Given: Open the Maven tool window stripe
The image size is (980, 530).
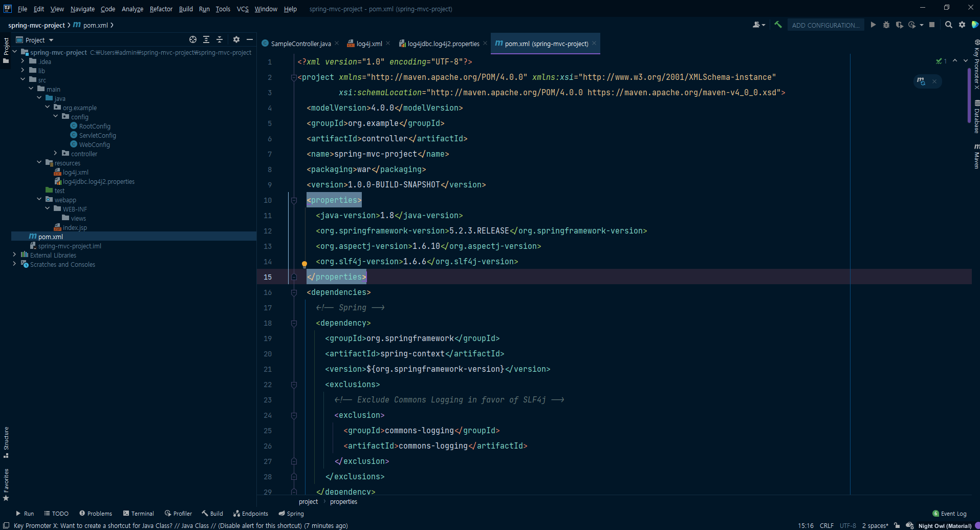Looking at the screenshot, I should (x=976, y=156).
